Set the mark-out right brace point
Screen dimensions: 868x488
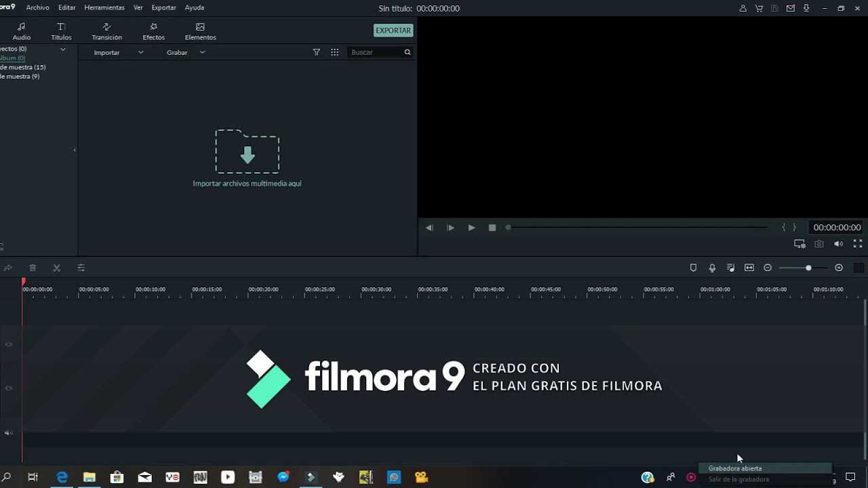click(x=795, y=228)
